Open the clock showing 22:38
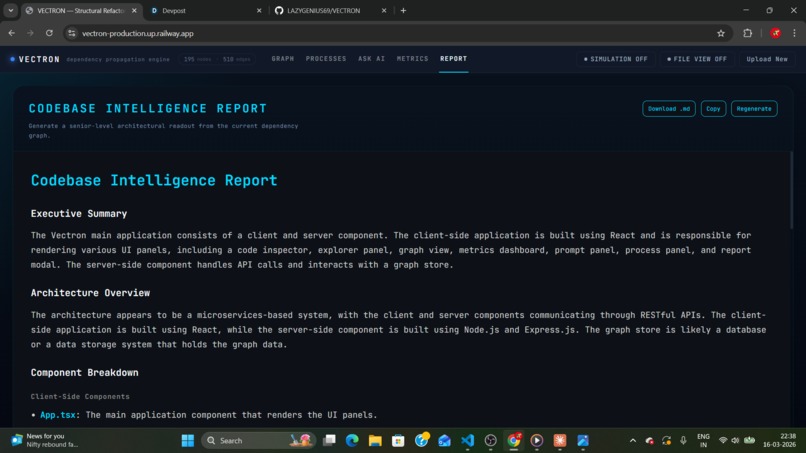 coord(779,441)
